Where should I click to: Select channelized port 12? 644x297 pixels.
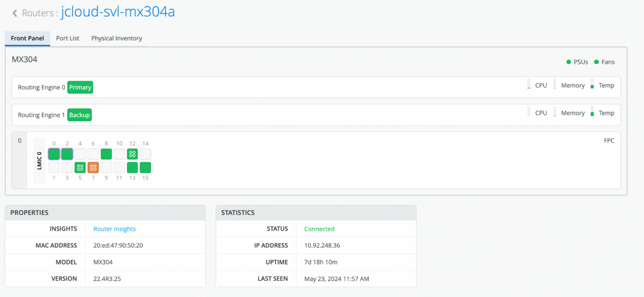click(x=132, y=154)
